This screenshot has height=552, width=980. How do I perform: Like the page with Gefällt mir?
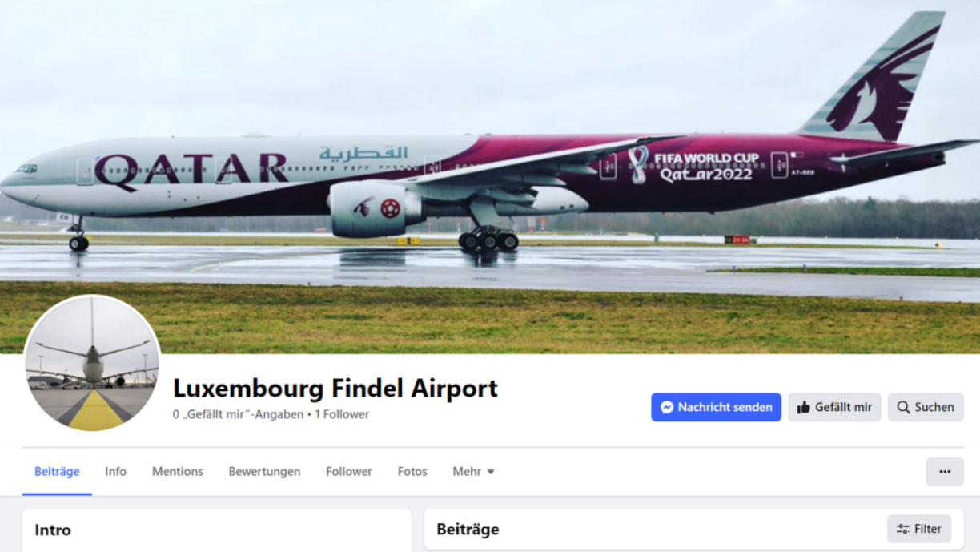834,407
